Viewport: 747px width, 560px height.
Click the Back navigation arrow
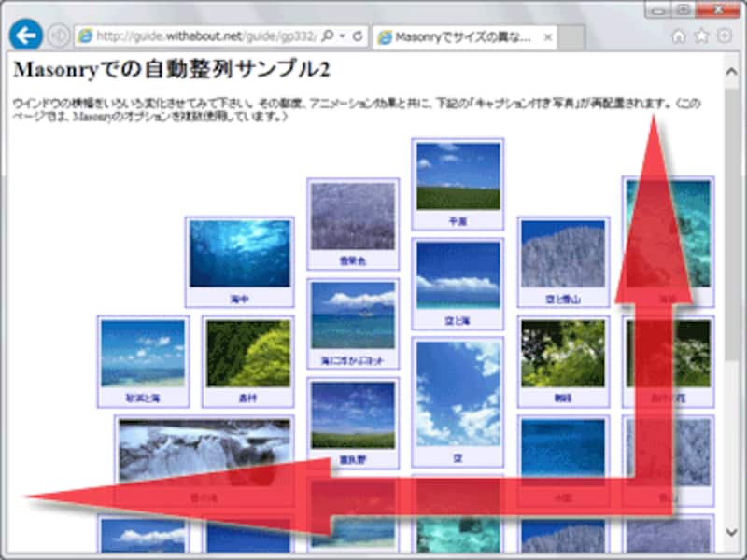coord(25,34)
